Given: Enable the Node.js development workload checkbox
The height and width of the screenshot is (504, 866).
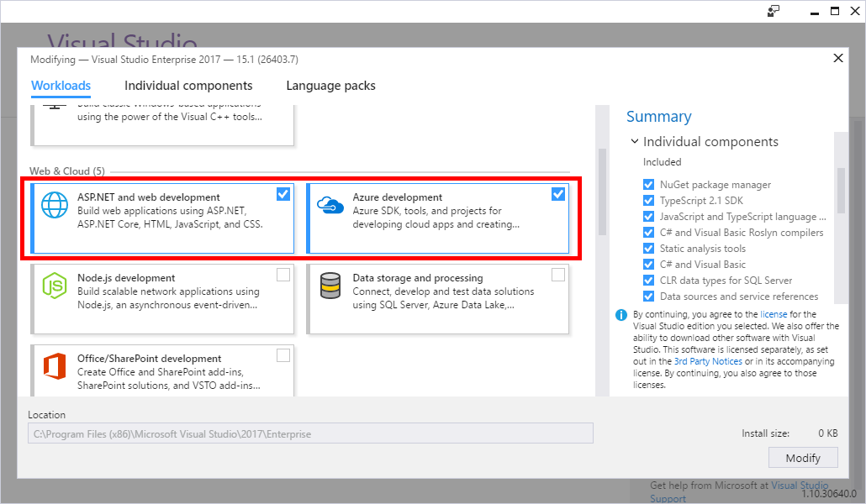Looking at the screenshot, I should [x=283, y=275].
